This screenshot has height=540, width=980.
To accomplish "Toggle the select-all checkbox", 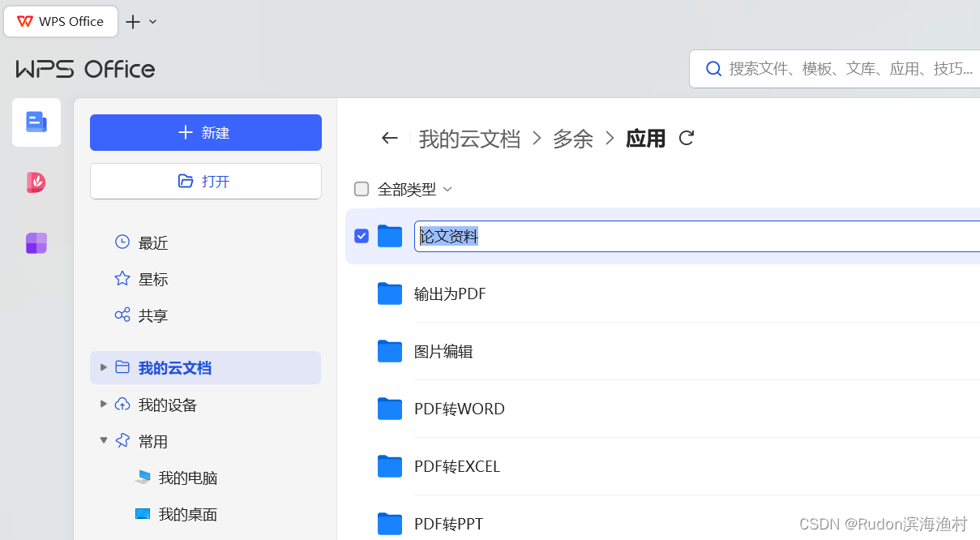I will click(x=362, y=189).
